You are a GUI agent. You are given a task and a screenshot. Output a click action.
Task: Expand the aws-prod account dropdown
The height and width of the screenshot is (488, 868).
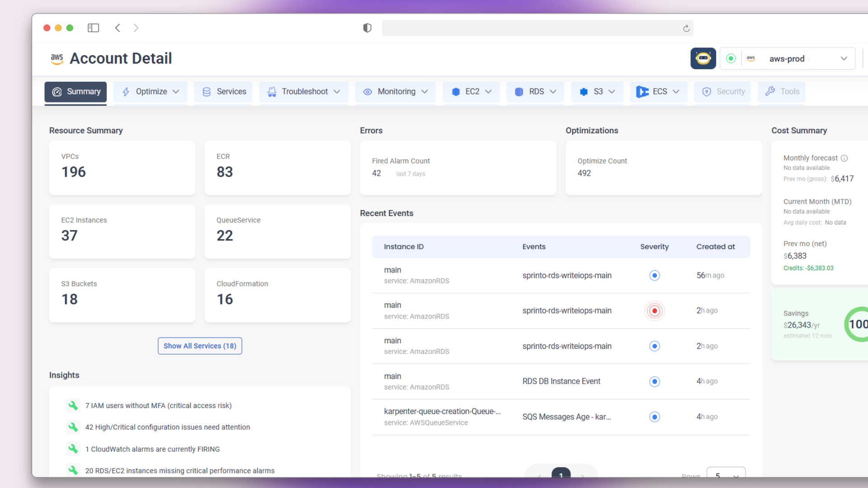point(844,58)
